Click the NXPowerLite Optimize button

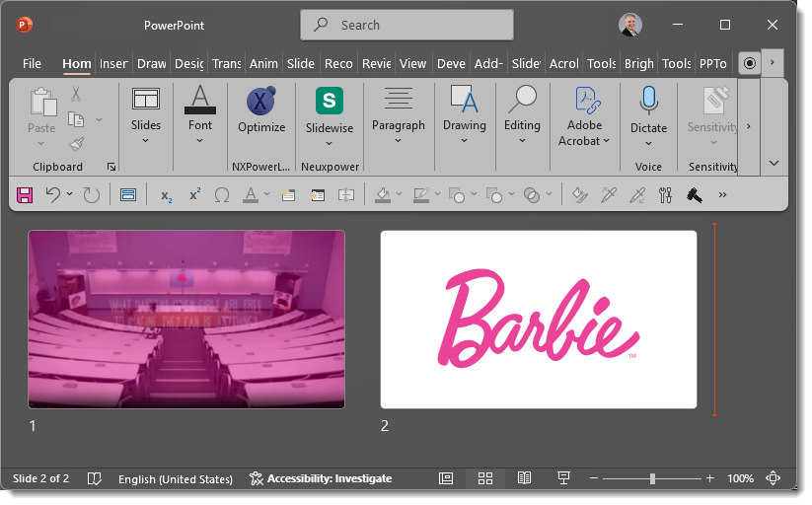pyautogui.click(x=261, y=109)
